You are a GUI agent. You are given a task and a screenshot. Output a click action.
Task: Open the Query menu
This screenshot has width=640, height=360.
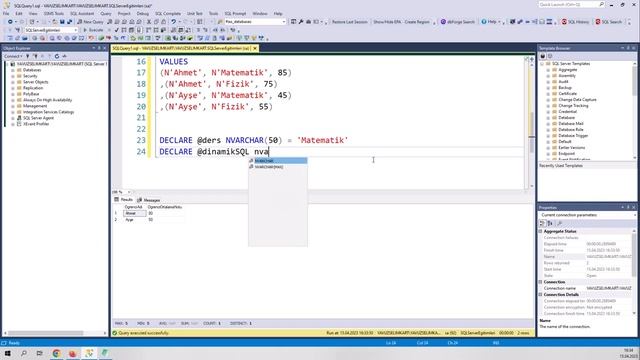point(106,13)
